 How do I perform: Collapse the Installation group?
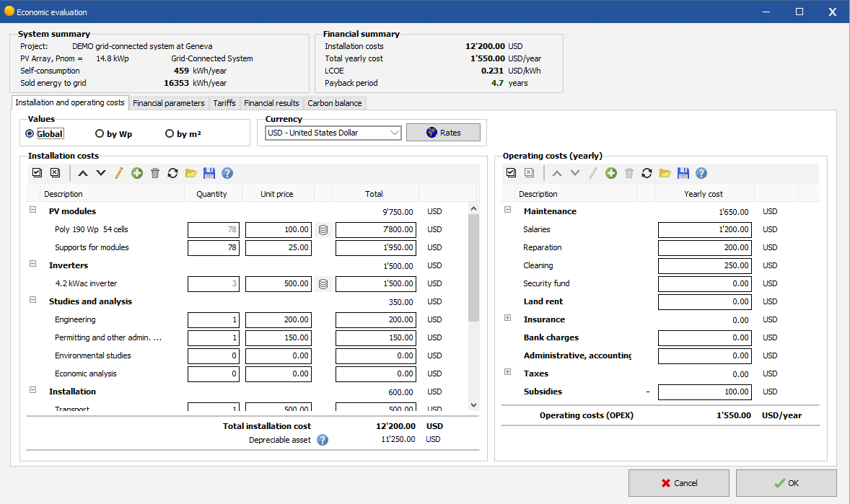pos(32,390)
